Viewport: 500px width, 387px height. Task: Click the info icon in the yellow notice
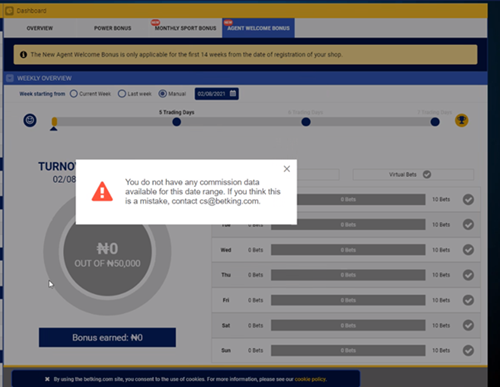tap(23, 55)
